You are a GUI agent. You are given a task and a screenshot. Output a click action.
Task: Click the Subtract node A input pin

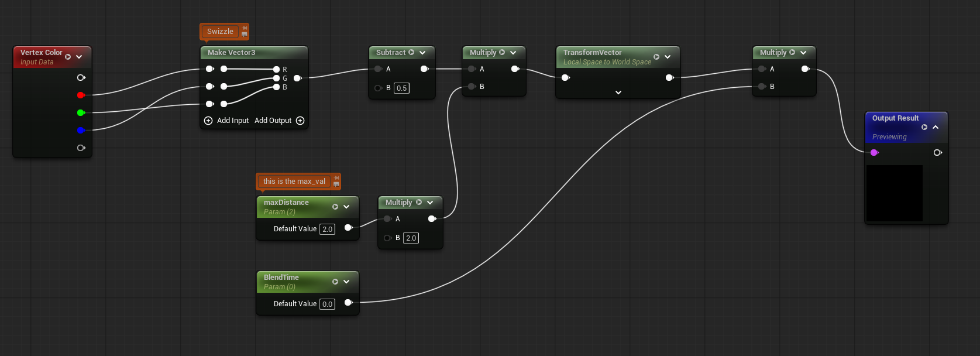(x=378, y=69)
